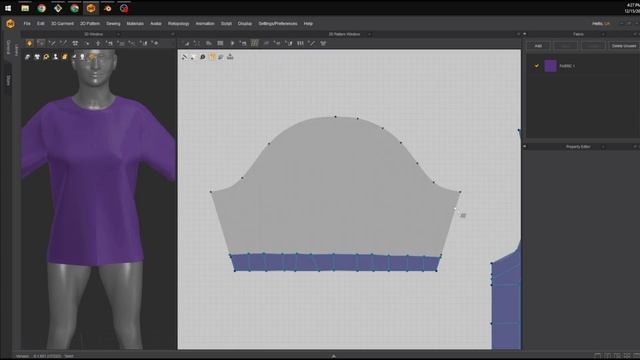Open File Explorer from the taskbar
The image size is (640, 360).
coord(25,8)
